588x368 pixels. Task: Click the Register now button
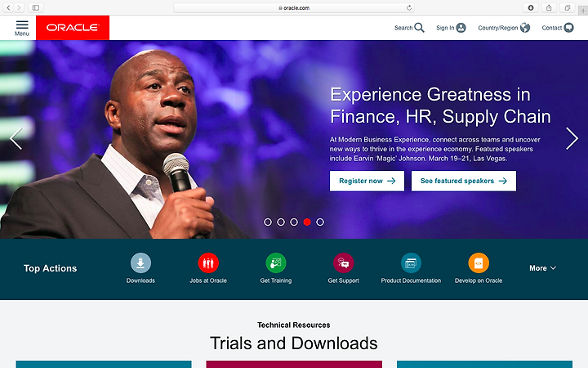point(367,181)
